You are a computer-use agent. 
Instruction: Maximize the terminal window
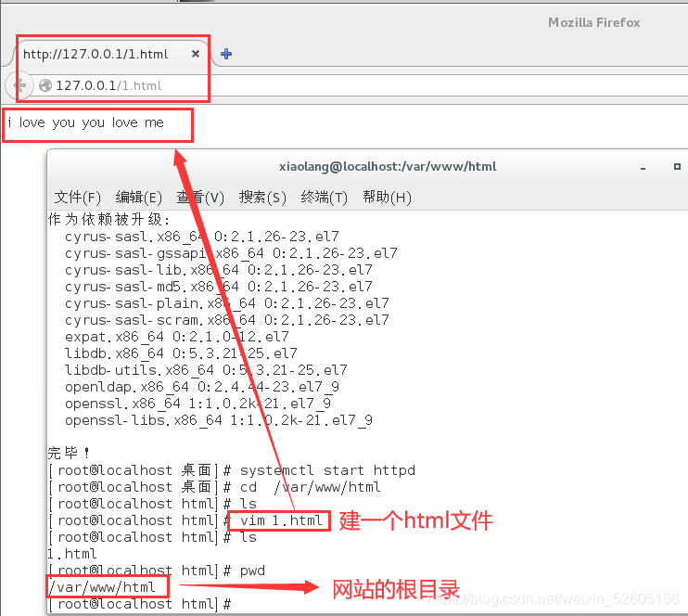click(677, 166)
